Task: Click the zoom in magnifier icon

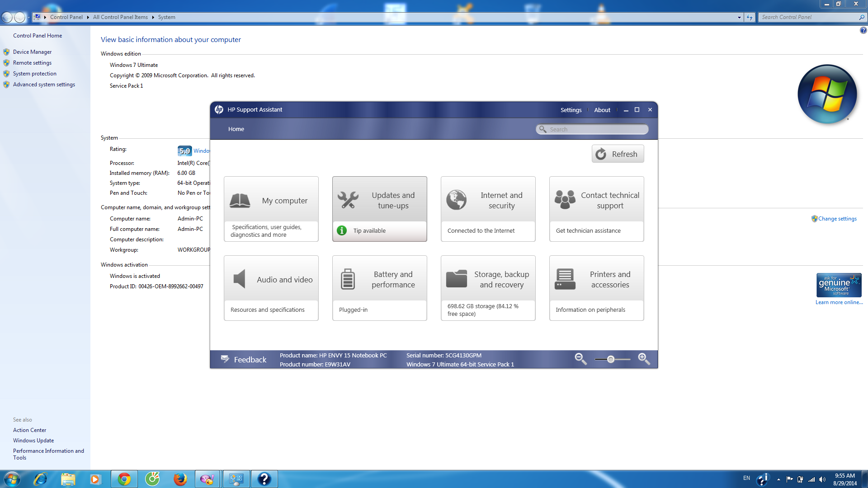Action: click(644, 359)
